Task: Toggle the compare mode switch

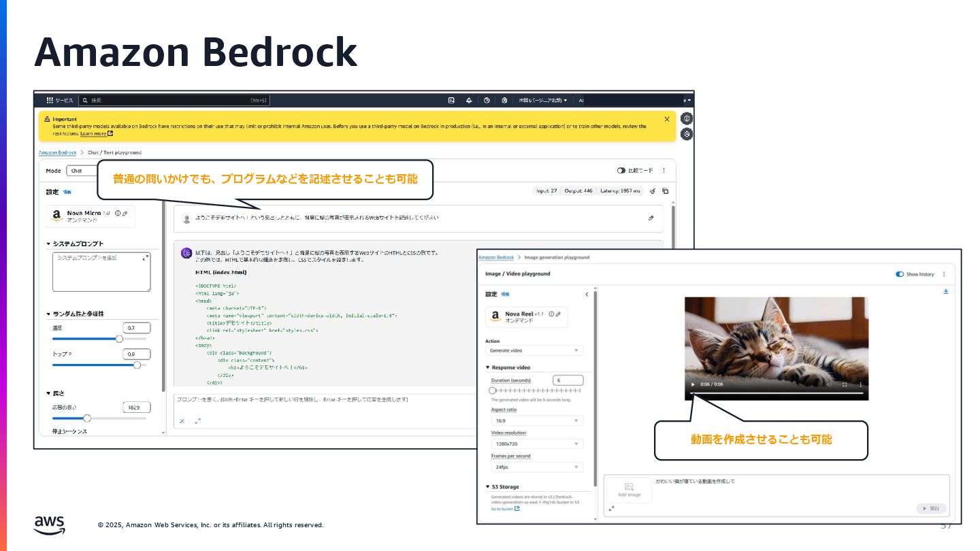Action: coord(621,171)
